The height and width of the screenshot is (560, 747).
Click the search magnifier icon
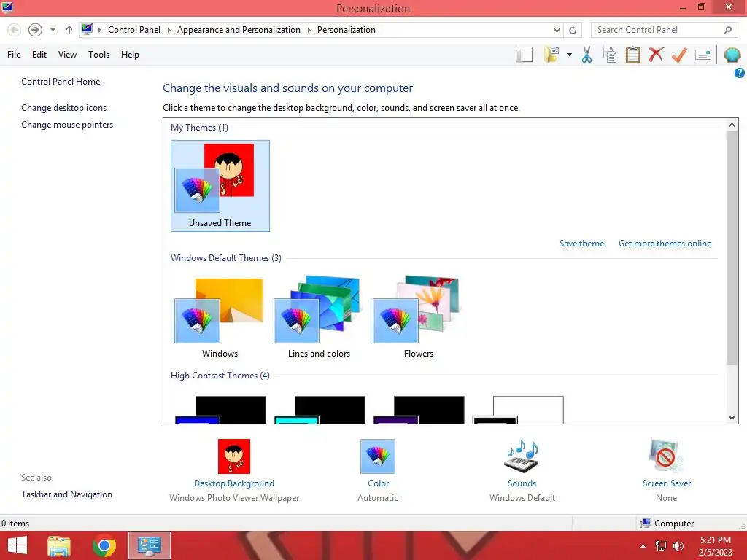coord(727,30)
